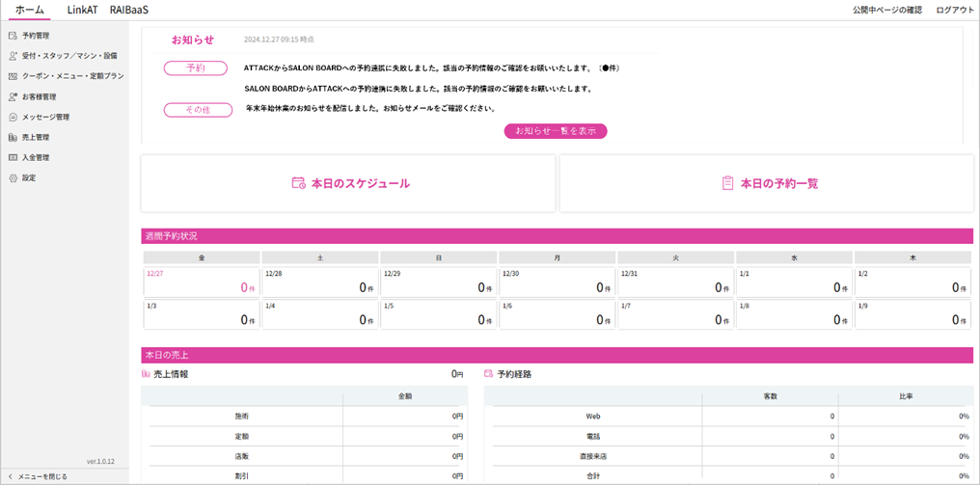
Task: Select the 12/27 weekly reservation cell
Action: coord(201,282)
